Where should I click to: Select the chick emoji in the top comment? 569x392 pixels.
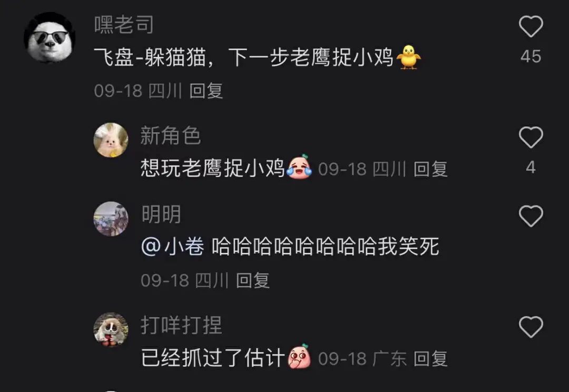[409, 57]
